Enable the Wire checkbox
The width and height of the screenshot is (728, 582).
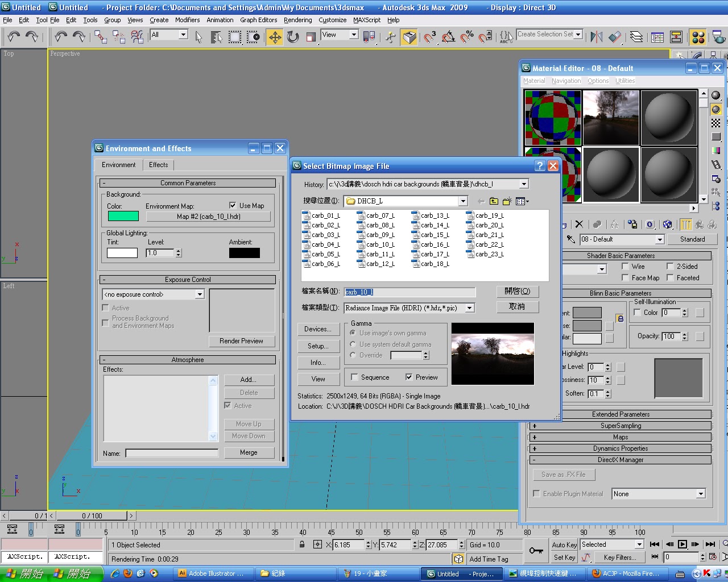(x=625, y=266)
